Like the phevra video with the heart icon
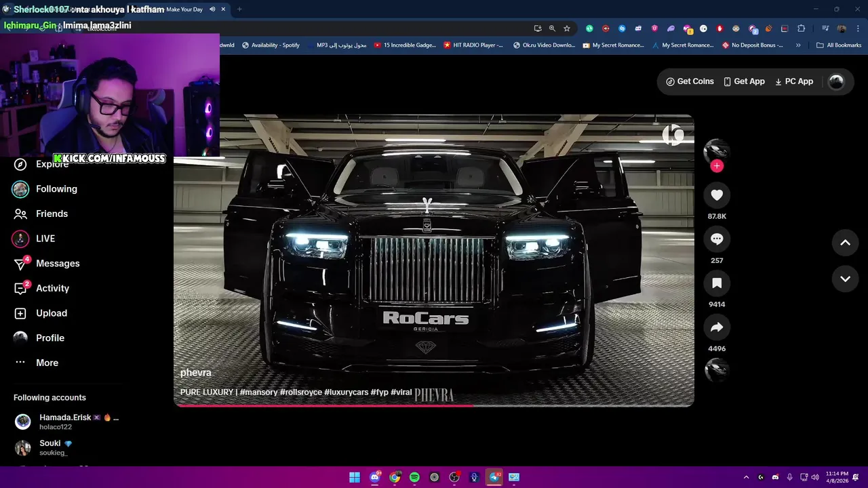Viewport: 868px width, 488px height. point(717,195)
